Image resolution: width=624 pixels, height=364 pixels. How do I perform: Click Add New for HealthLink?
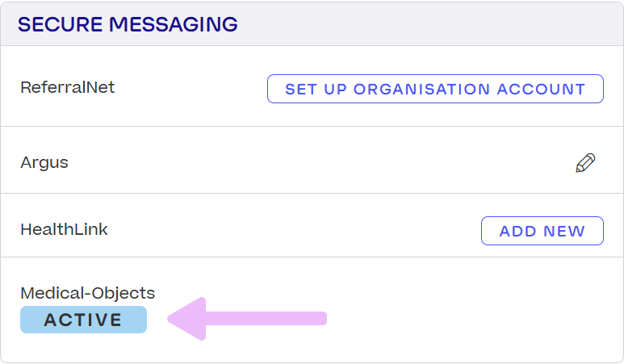point(542,231)
